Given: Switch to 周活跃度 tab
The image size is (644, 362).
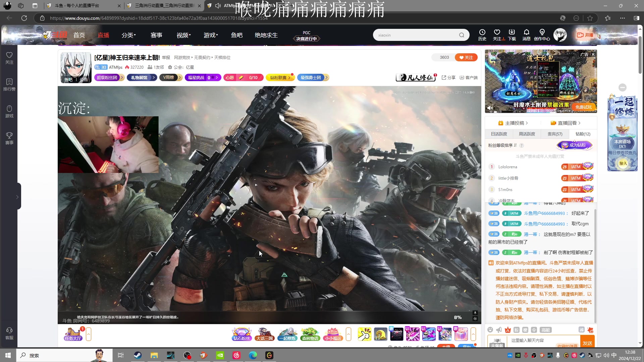Looking at the screenshot, I should coord(527,134).
